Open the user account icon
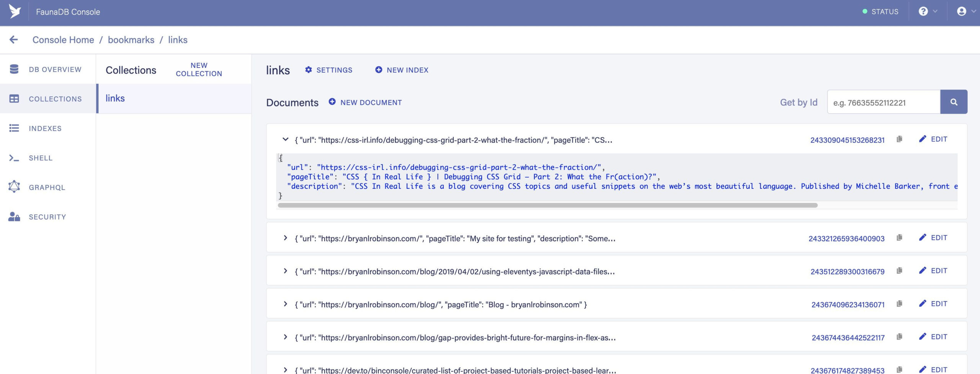Image resolution: width=980 pixels, height=374 pixels. click(961, 11)
